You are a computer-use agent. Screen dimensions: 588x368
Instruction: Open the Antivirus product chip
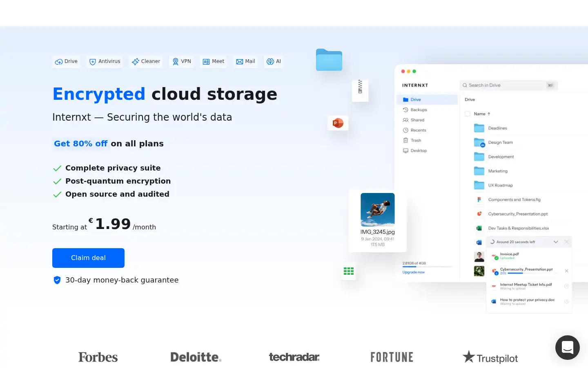105,62
